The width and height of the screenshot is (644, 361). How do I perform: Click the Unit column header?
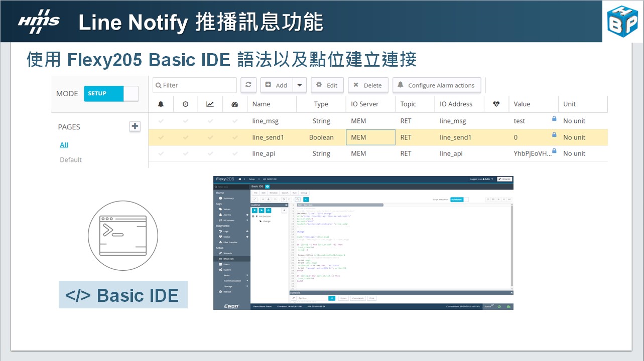[569, 104]
